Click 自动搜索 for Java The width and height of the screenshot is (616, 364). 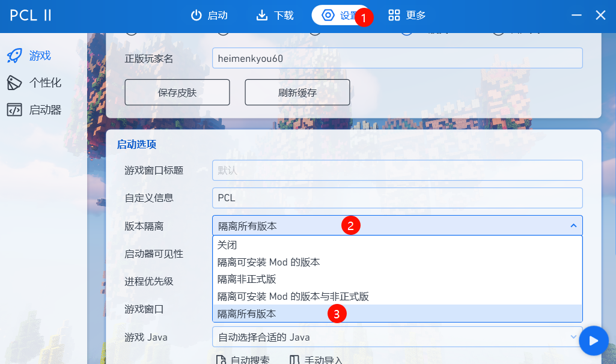coord(243,360)
